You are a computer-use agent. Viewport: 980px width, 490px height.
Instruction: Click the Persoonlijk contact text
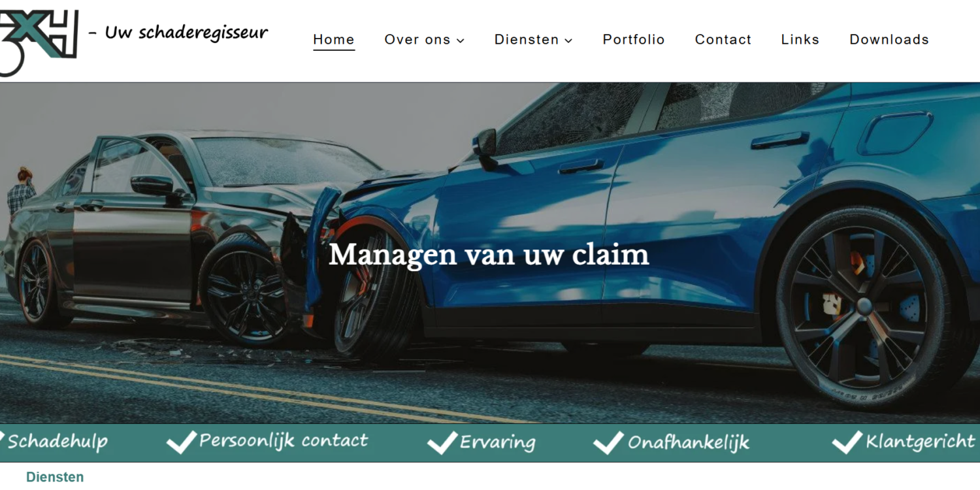click(284, 441)
